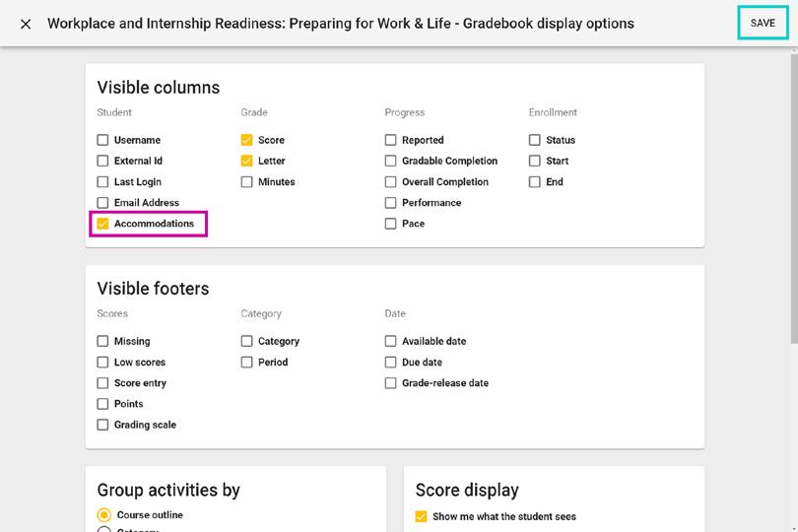Enable the Reported progress column
Viewport: 798px width, 532px height.
tap(390, 140)
